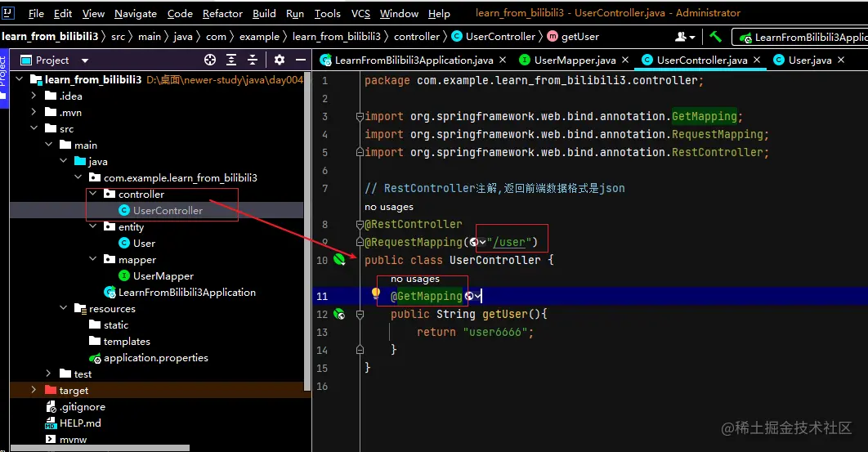Expand the .mvn folder
Image resolution: width=868 pixels, height=452 pixels.
point(34,112)
